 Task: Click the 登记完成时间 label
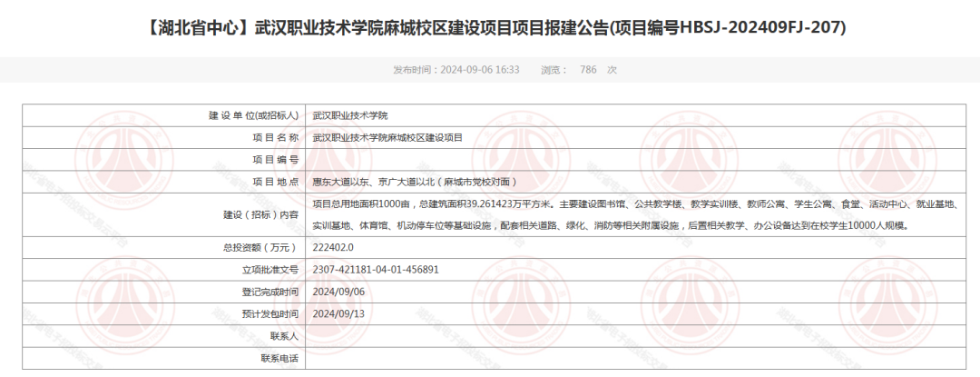[x=270, y=292]
